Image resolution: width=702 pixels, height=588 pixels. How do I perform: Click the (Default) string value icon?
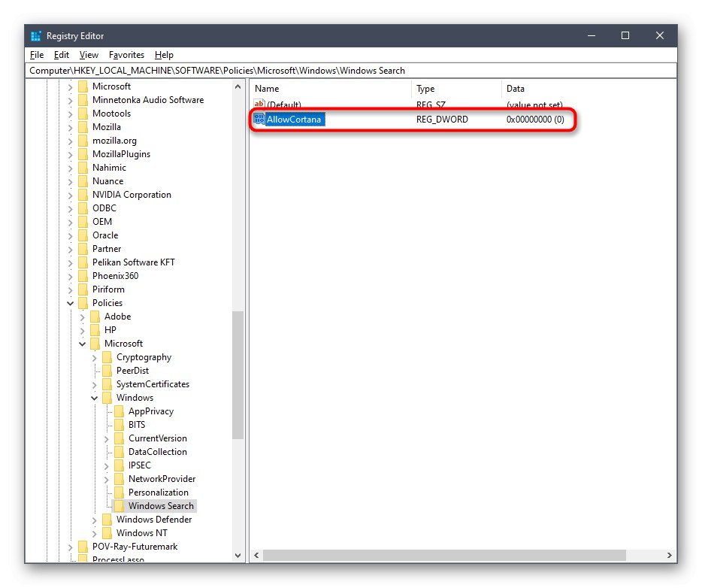tap(259, 105)
